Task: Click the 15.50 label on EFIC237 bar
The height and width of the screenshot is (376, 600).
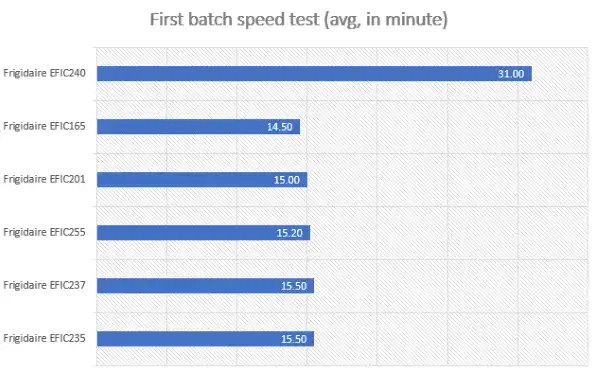Action: tap(294, 286)
